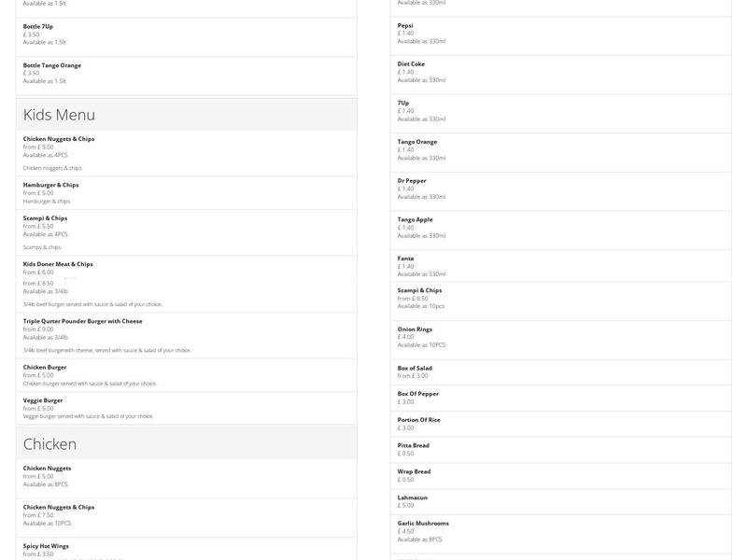Collapse the Kids Menu section header
Image resolution: width=747 pixels, height=560 pixels.
click(186, 115)
